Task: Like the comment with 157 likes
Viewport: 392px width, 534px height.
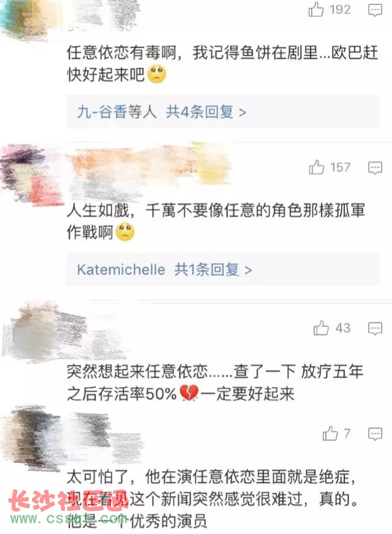Action: 316,167
